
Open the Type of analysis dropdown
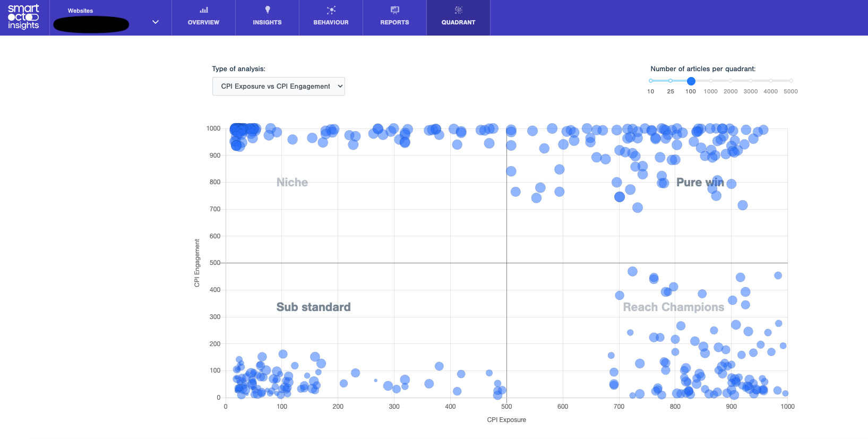278,86
